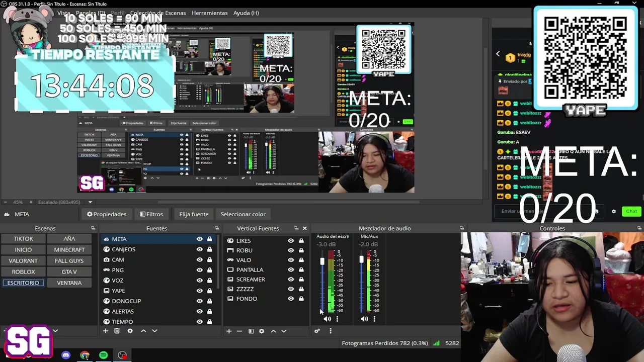The image size is (644, 362).
Task: Move Vertical Fuentes source down
Action: pos(284,331)
